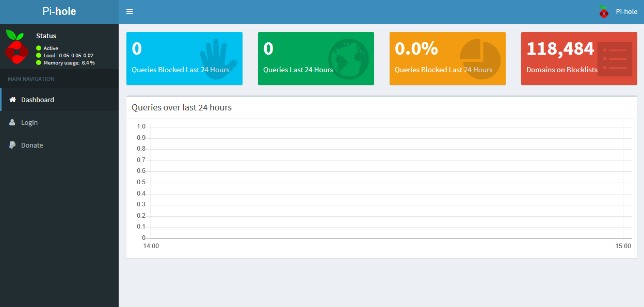
Task: Click the small Pi-hole logo top right
Action: pos(604,11)
